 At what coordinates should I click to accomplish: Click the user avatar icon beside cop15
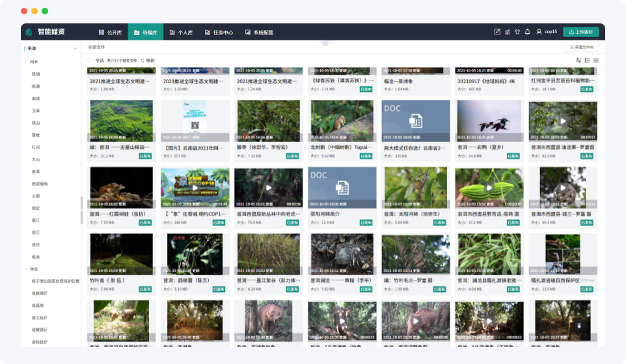[x=539, y=32]
